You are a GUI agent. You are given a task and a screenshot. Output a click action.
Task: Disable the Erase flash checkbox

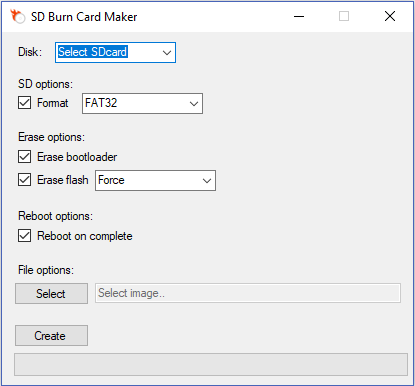pos(25,180)
